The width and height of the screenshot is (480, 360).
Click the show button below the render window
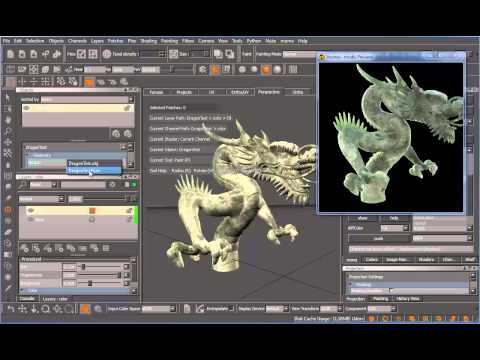(362, 218)
